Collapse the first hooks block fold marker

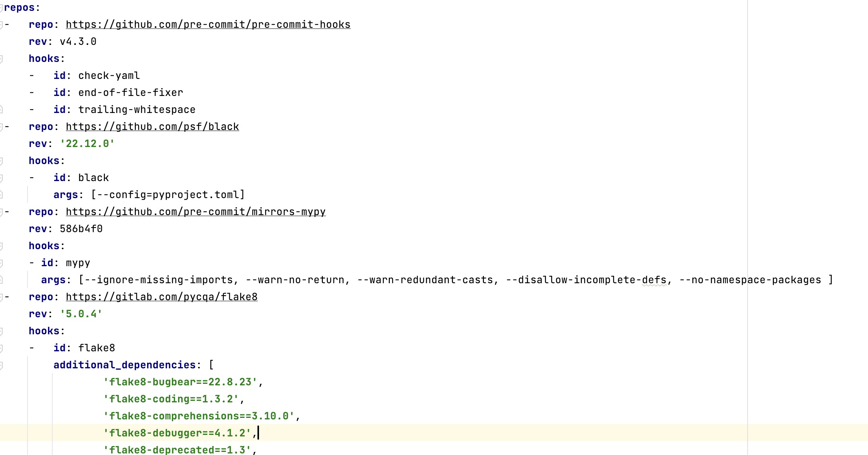(x=1, y=59)
